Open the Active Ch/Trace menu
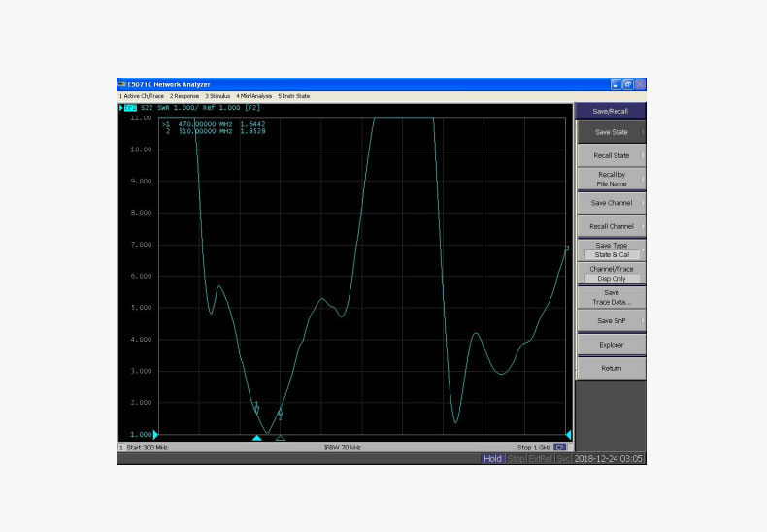This screenshot has width=767, height=532. (x=142, y=96)
